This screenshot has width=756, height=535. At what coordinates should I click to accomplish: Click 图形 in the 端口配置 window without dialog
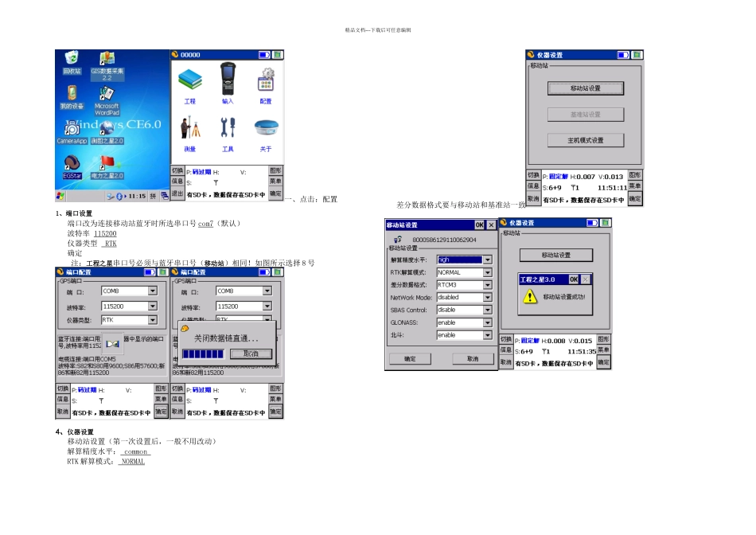(161, 389)
